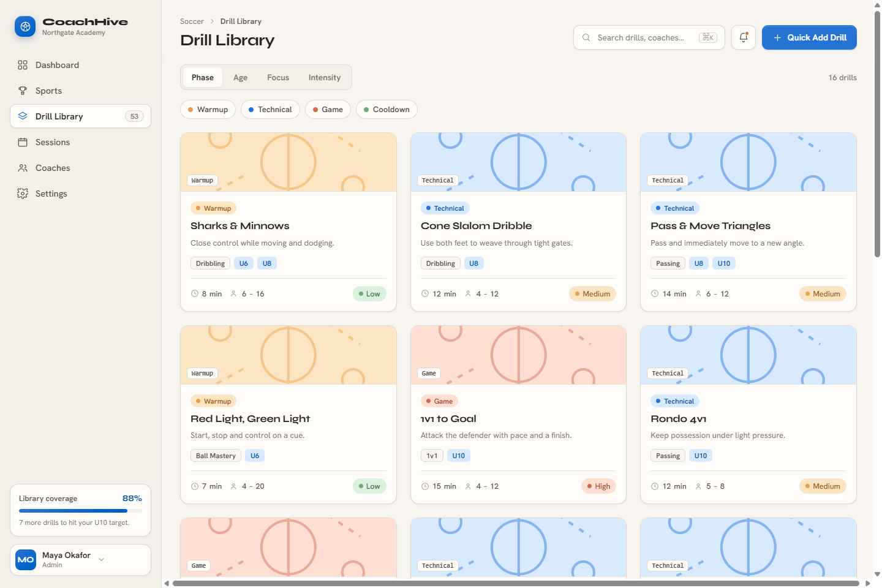The width and height of the screenshot is (882, 588).
Task: Switch to the Intensity tab
Action: pos(325,77)
